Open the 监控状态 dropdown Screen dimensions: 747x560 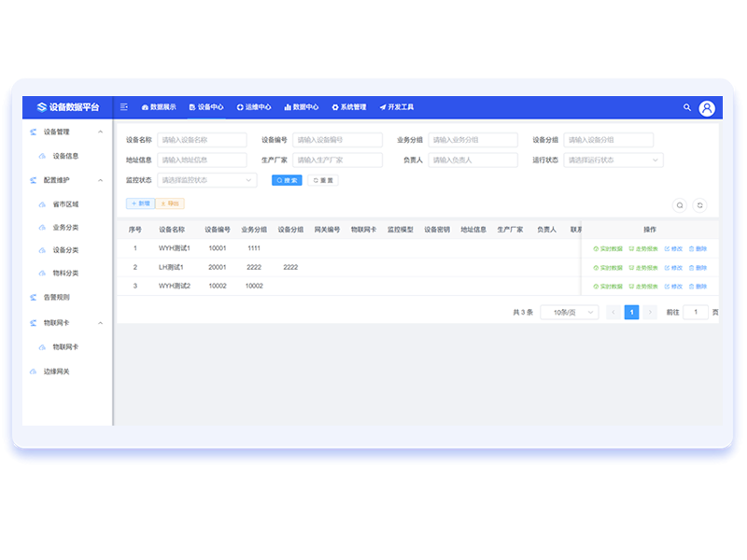click(x=206, y=180)
